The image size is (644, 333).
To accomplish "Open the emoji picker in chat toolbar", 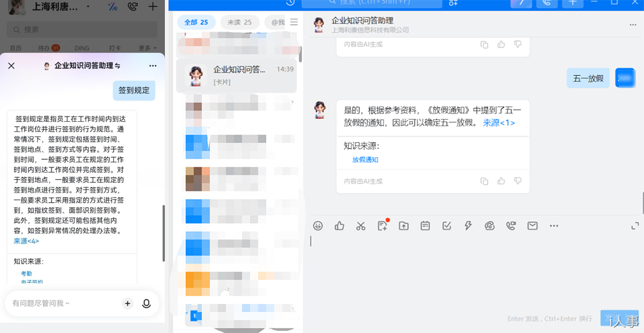I will (x=317, y=226).
